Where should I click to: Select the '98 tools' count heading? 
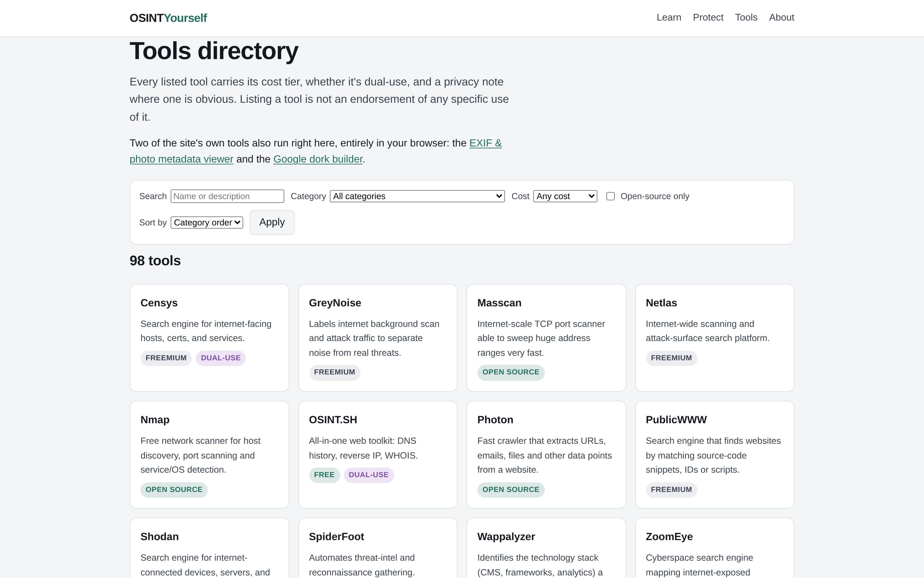[x=155, y=261]
